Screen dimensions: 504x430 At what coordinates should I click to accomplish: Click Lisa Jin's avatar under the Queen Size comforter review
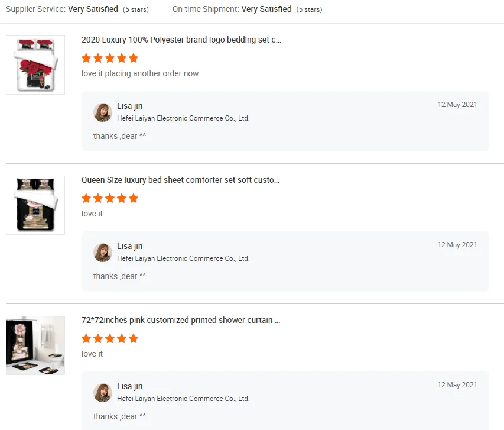pos(103,253)
